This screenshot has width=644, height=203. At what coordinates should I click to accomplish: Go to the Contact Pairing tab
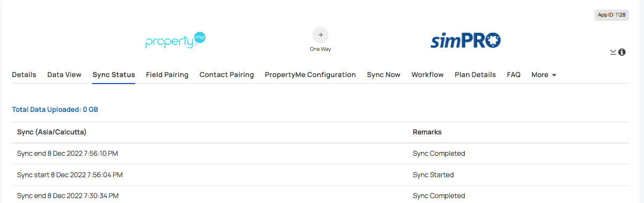click(226, 75)
